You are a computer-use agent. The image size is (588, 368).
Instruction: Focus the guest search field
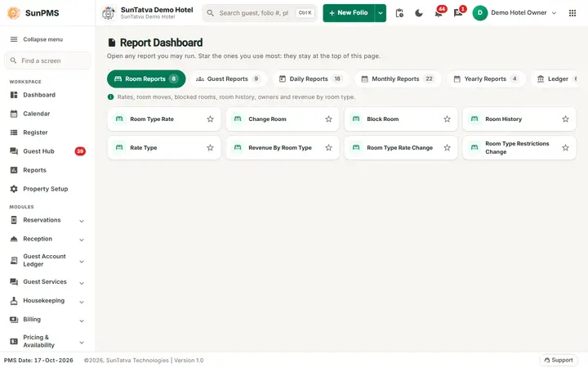[x=260, y=13]
